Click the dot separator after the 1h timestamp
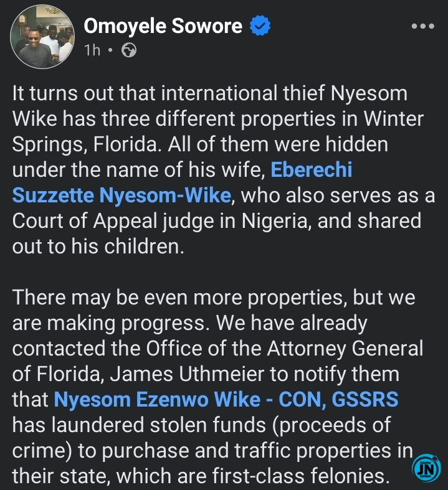Viewport: 448px width, 490px height. tap(110, 50)
